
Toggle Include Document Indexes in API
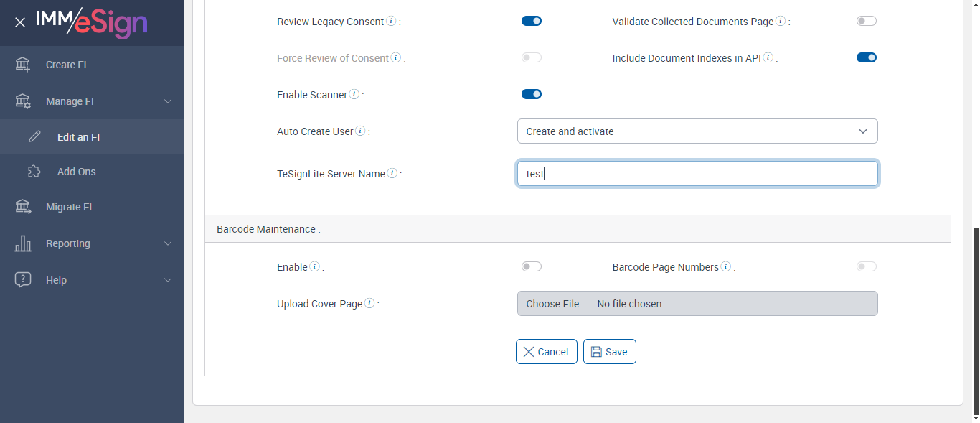pos(867,58)
